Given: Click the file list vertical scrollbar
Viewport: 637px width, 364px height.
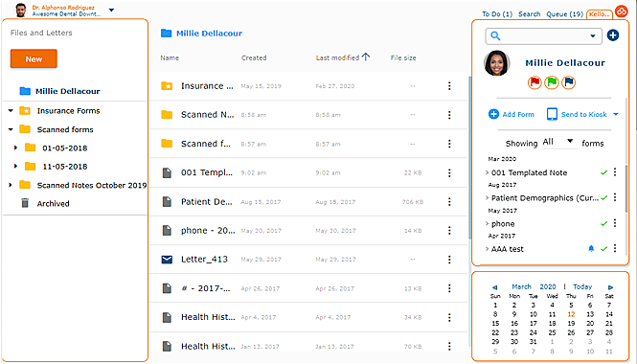Looking at the screenshot, I should pos(470,158).
